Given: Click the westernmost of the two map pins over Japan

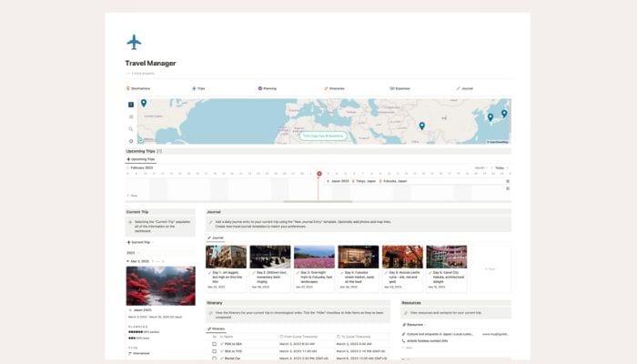Looking at the screenshot, I should 490,117.
